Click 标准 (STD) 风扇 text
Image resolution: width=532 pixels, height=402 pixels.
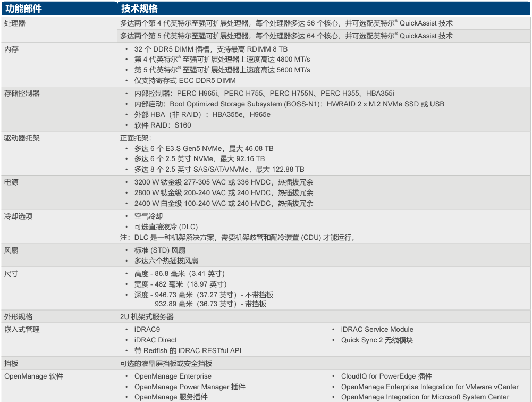[160, 250]
